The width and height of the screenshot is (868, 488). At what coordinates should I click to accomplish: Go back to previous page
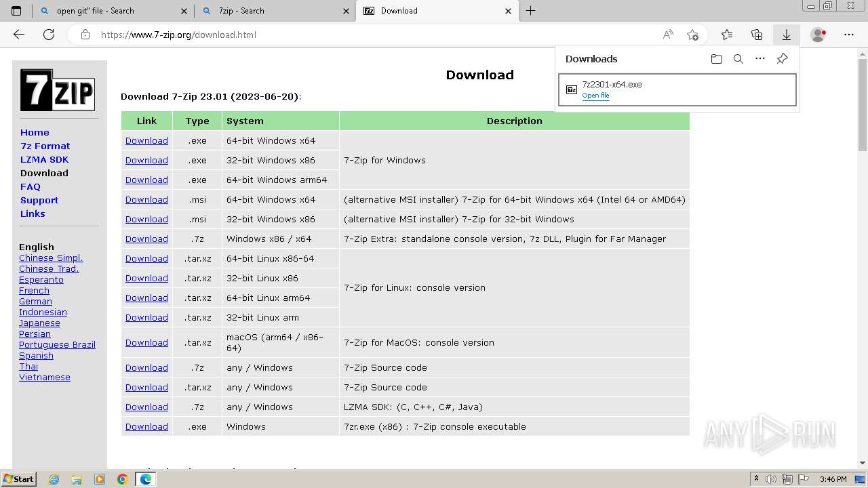tap(19, 35)
